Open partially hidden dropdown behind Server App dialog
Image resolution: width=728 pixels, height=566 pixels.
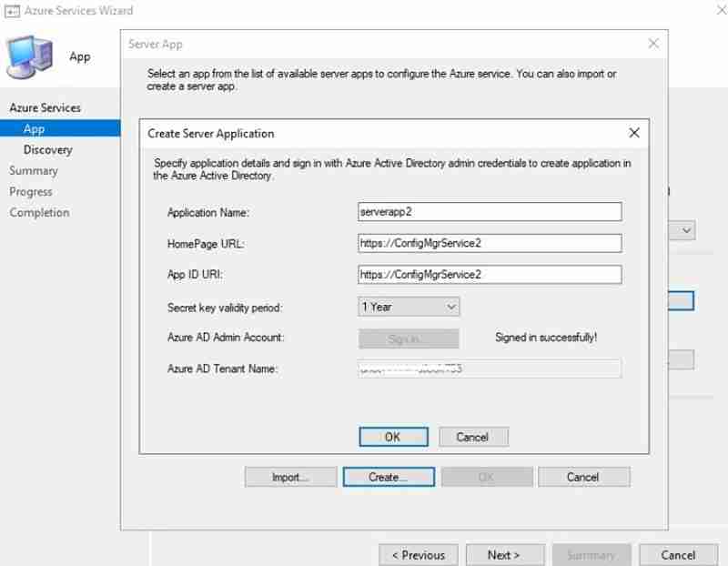(x=683, y=230)
